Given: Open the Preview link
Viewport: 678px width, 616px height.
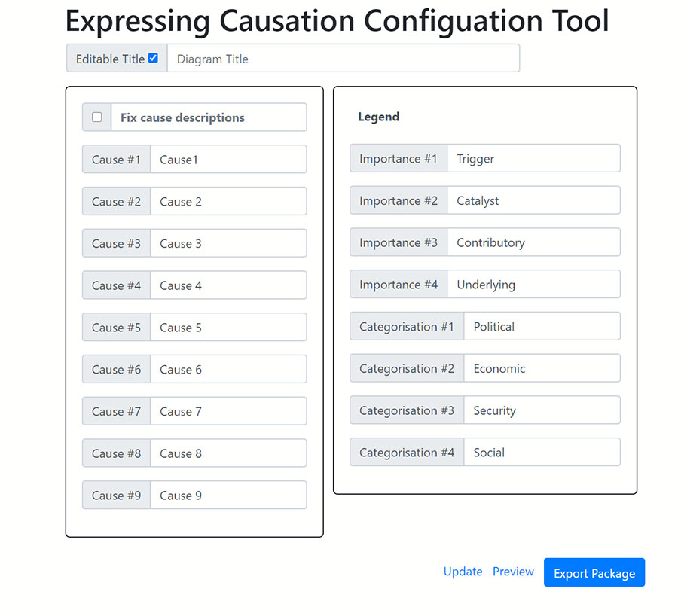Looking at the screenshot, I should [513, 572].
